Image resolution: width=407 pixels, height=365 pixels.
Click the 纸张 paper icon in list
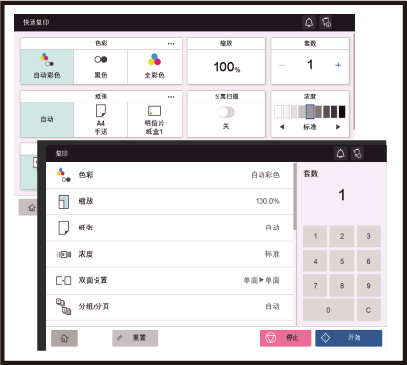coord(63,228)
